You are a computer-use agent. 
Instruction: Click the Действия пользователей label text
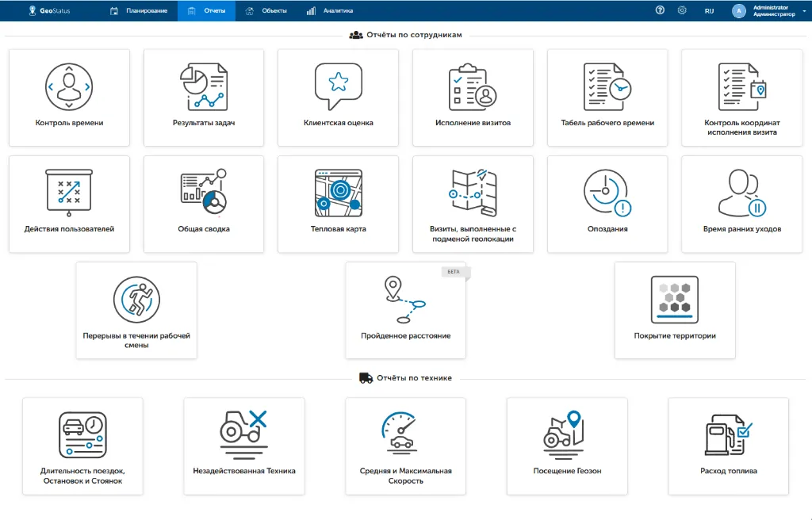(x=69, y=229)
